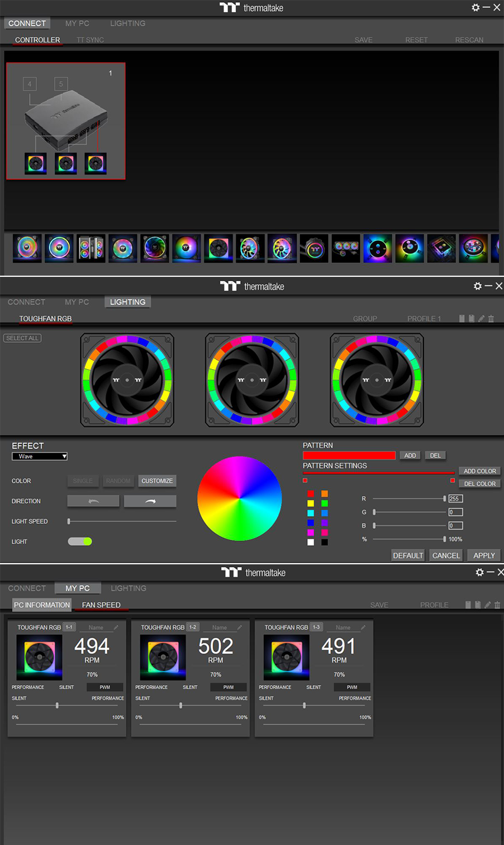Click pencil edit icon beside Profile 1

pyautogui.click(x=481, y=318)
